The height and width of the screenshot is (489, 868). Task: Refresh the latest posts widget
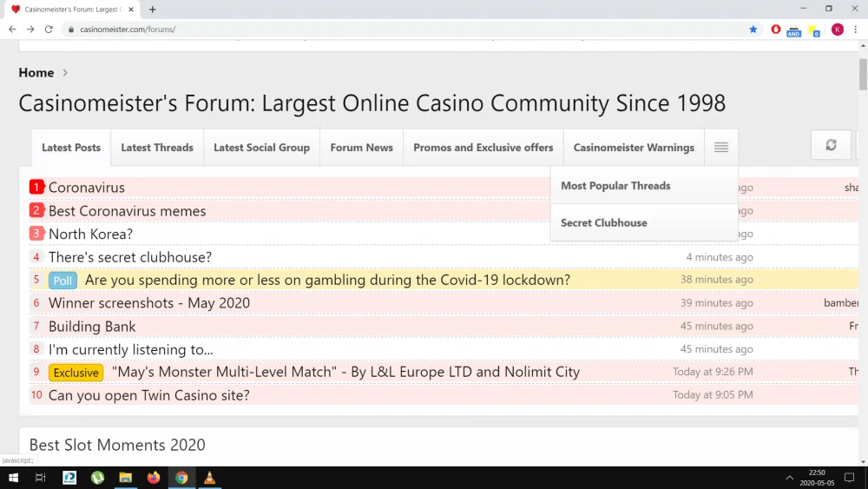pyautogui.click(x=831, y=145)
